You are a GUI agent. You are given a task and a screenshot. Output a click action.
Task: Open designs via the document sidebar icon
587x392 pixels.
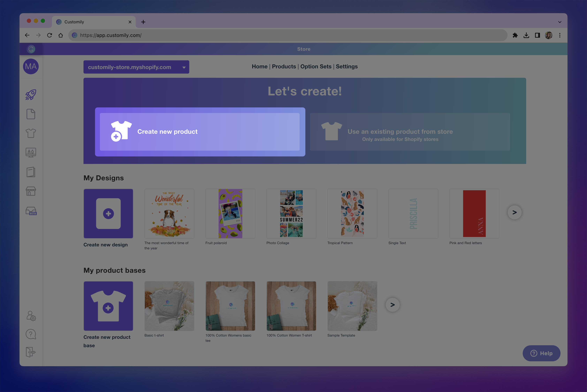point(31,114)
